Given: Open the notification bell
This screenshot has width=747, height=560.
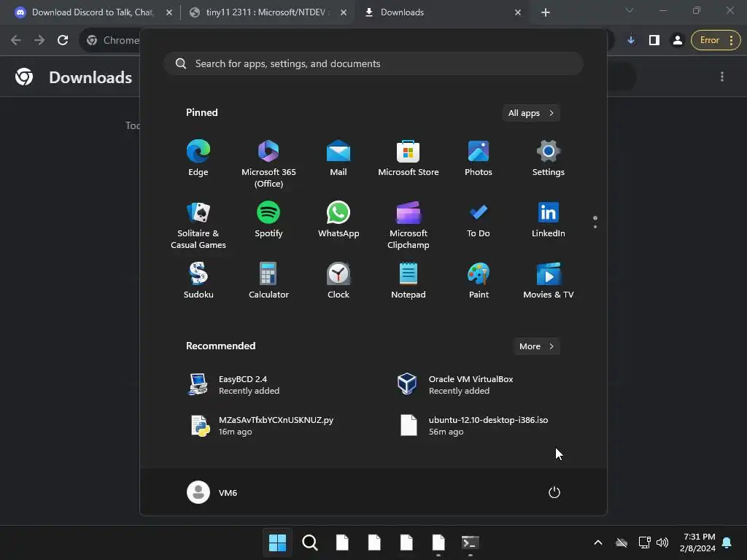Looking at the screenshot, I should (727, 542).
